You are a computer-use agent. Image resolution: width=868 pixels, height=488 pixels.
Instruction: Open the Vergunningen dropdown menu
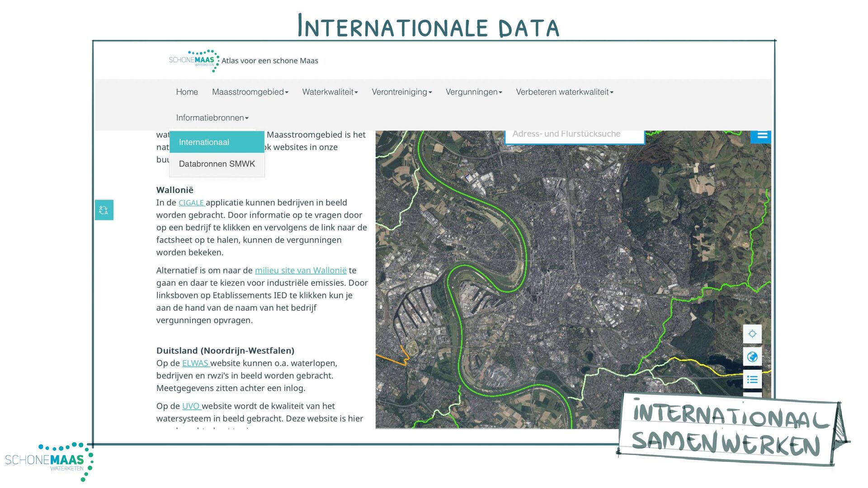pos(473,92)
